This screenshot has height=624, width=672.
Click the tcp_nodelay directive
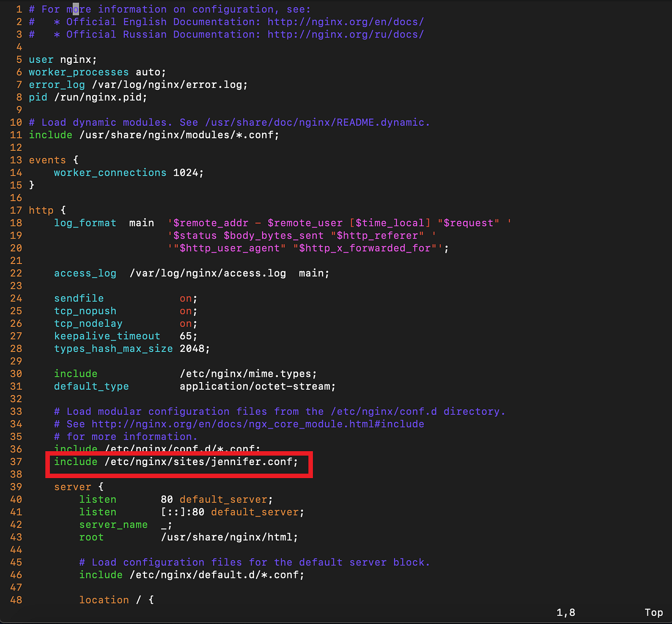click(x=88, y=324)
